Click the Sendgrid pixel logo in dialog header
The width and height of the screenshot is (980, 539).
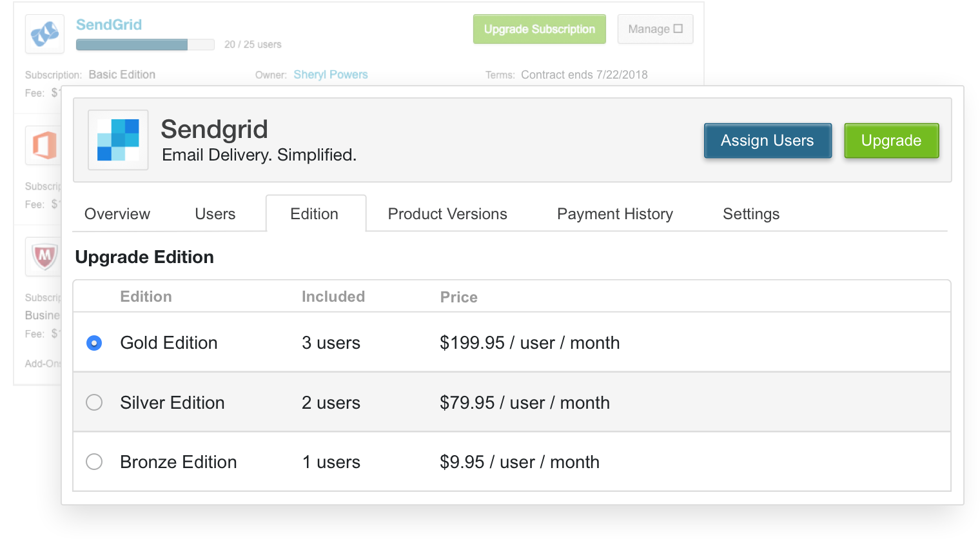pos(118,140)
